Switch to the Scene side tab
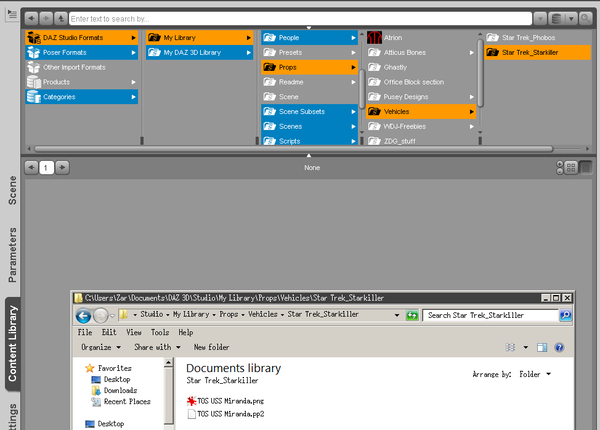 coord(12,190)
